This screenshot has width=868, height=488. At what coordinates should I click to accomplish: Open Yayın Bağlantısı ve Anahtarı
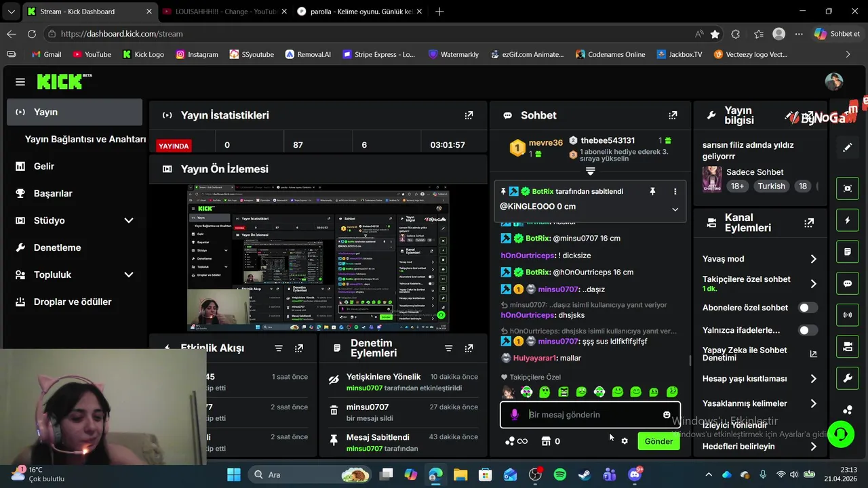(85, 139)
